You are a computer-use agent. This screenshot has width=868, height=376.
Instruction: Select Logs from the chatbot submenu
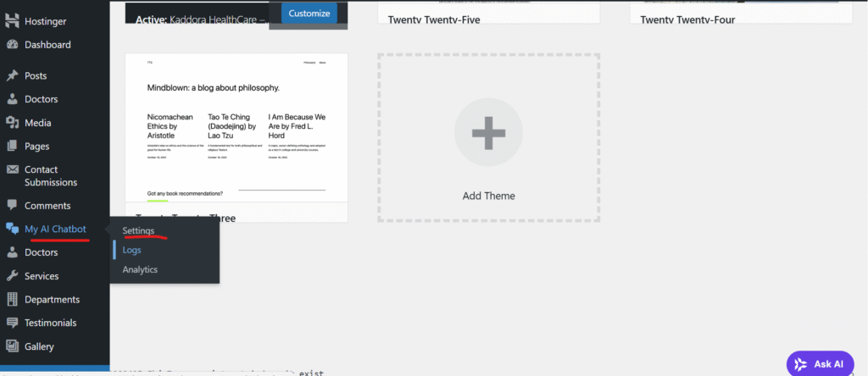pos(131,250)
